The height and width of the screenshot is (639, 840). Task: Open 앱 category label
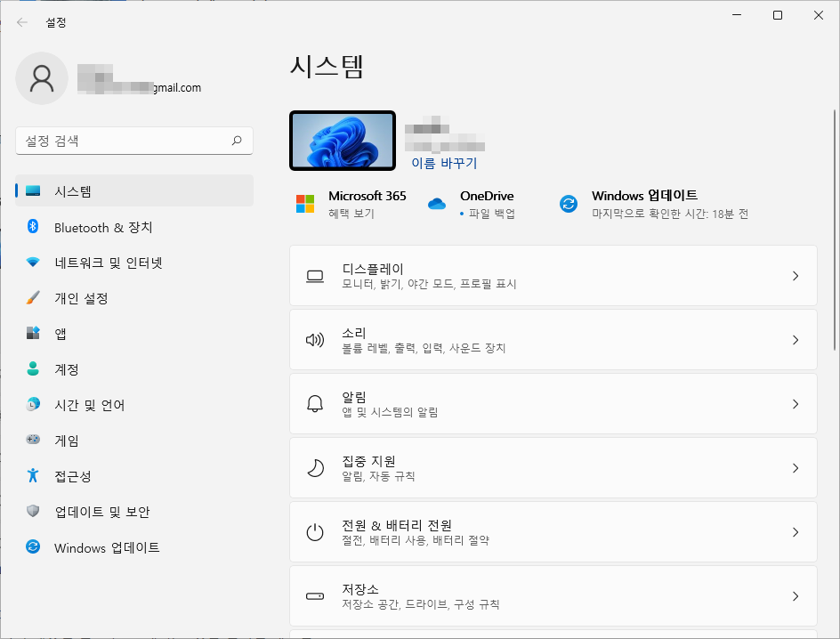(61, 334)
